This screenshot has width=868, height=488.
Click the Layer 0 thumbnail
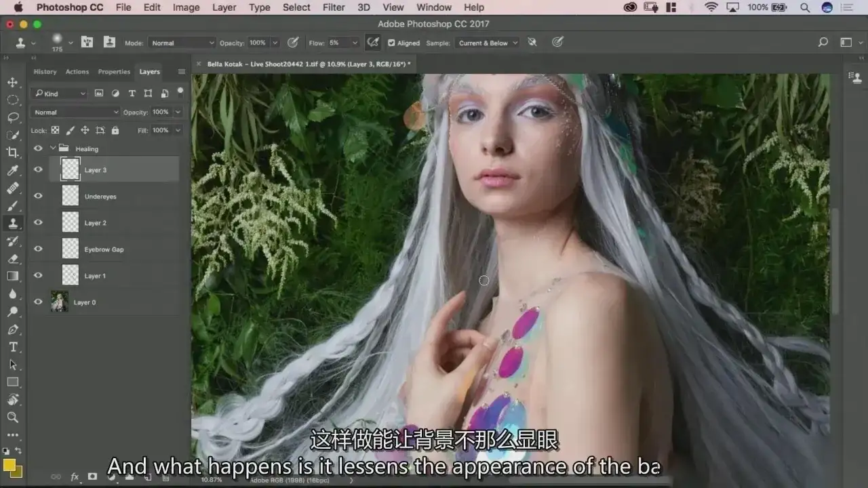coord(60,302)
